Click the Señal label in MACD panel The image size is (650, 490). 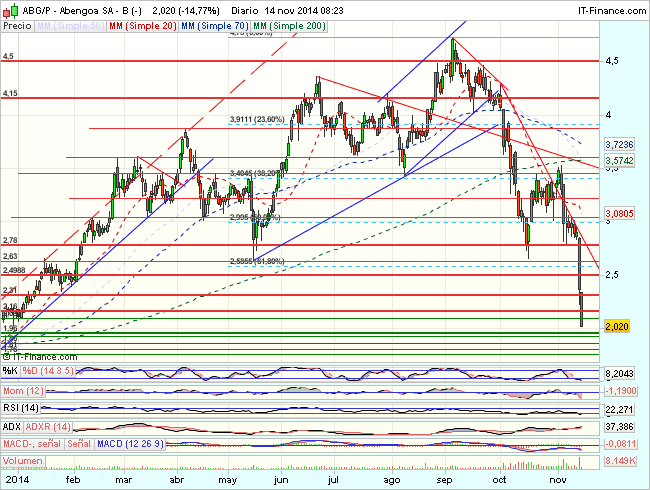pos(79,444)
